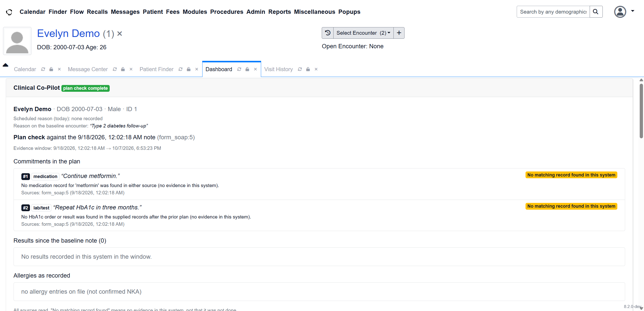Close the Visit History tab

click(x=316, y=69)
